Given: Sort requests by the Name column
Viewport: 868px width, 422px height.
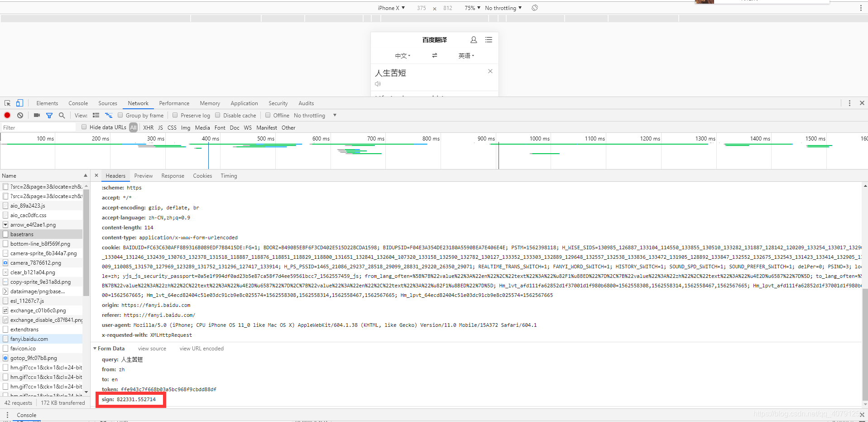Looking at the screenshot, I should pyautogui.click(x=44, y=175).
